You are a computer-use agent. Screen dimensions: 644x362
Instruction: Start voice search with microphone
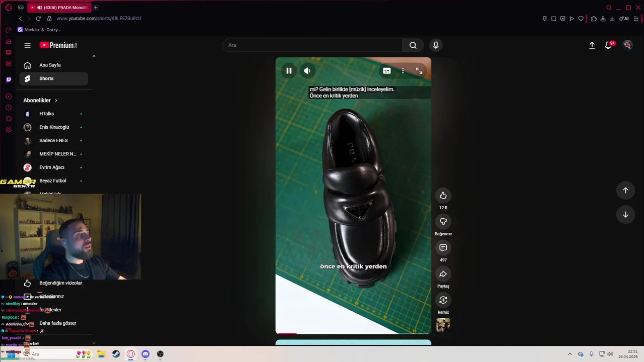pos(436,45)
